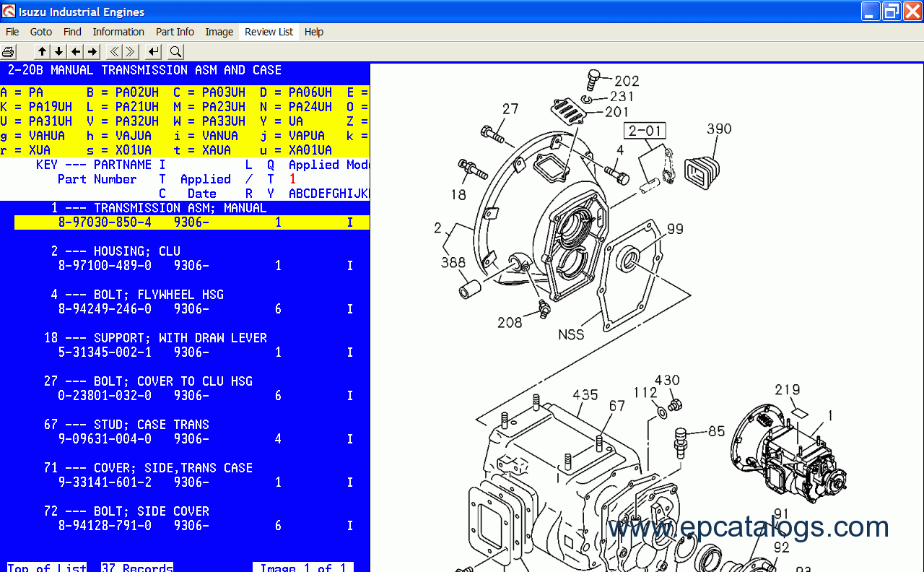This screenshot has height=572, width=924.
Task: Select part number 8-97100-489-0
Action: pyautogui.click(x=105, y=266)
